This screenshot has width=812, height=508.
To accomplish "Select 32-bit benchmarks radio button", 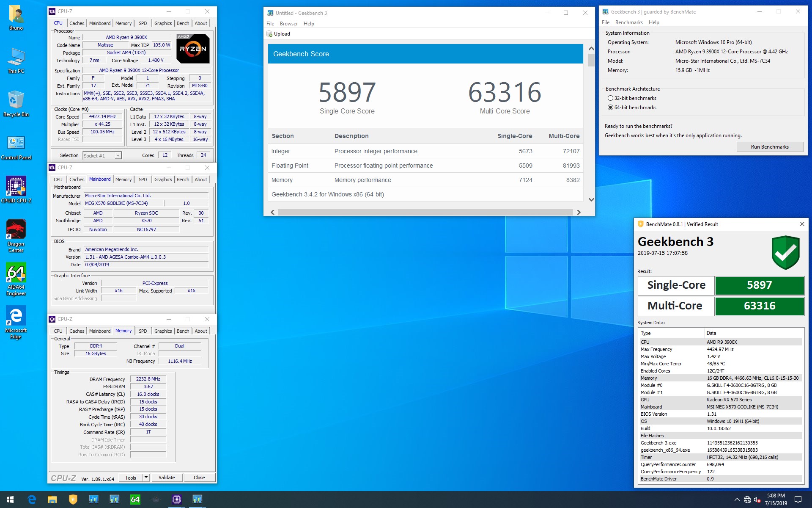I will click(610, 98).
